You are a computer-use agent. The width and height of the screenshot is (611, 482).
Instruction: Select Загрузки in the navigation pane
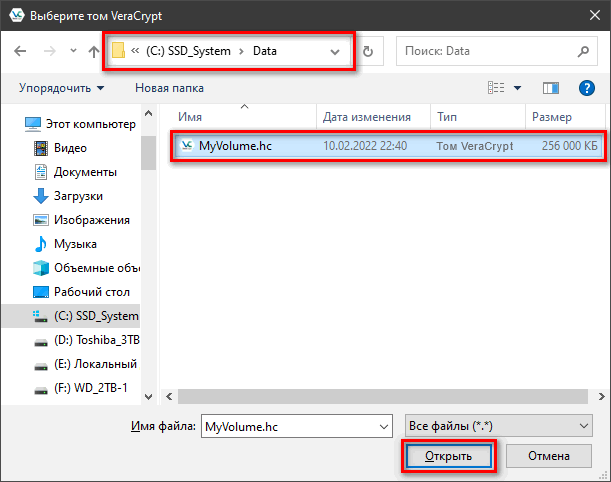(x=78, y=196)
